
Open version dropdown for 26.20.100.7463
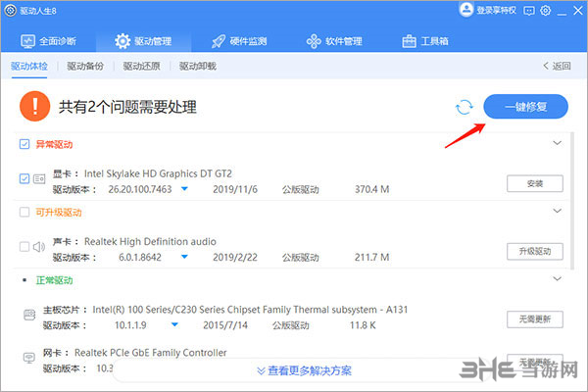tap(184, 189)
